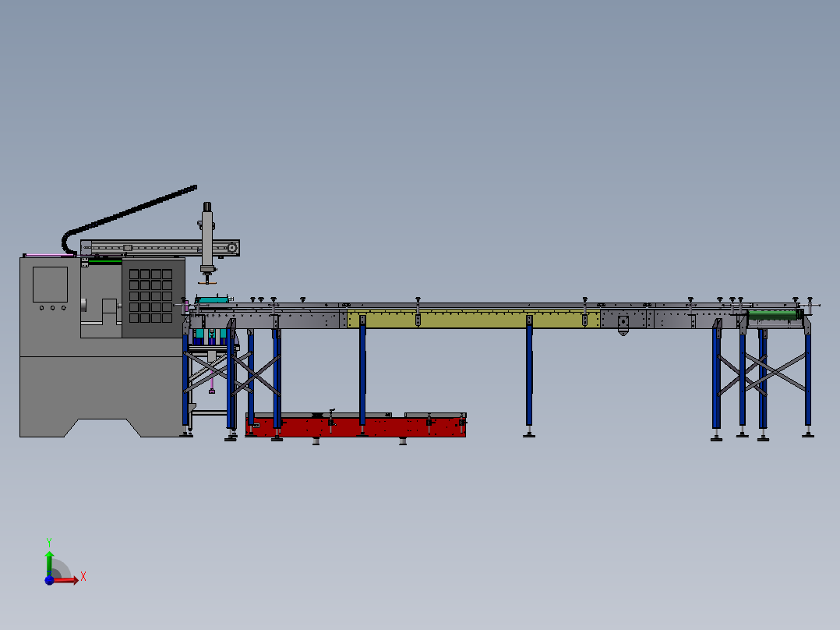Select the round pulley at the gantry beam end
Viewport: 840px width, 630px height.
(232, 248)
